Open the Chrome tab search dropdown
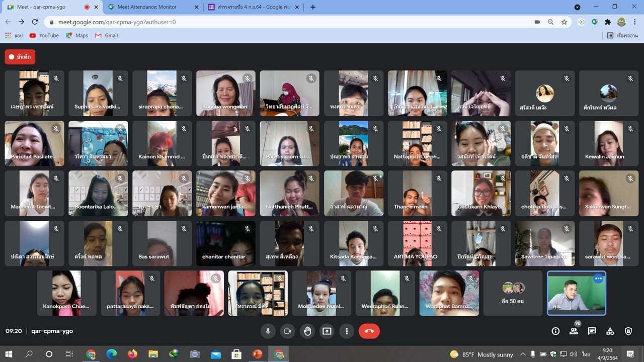The height and width of the screenshot is (362, 644). pyautogui.click(x=577, y=7)
